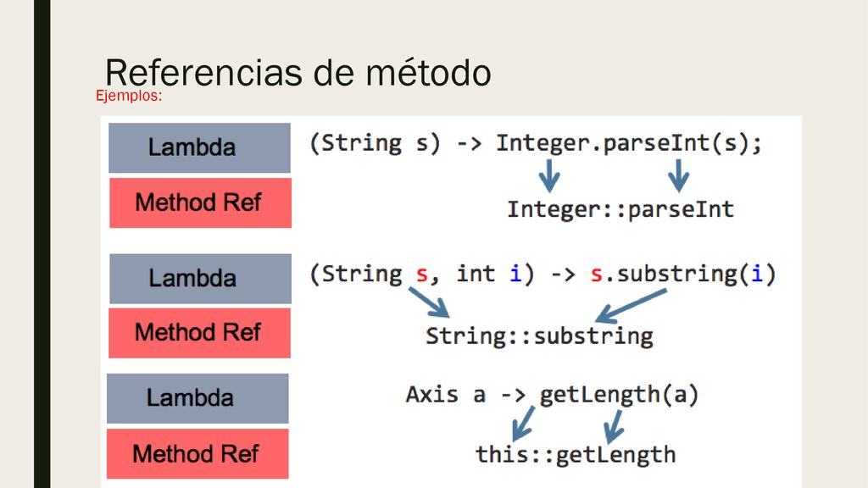Click the Axis a -> getLength(a) expression
The width and height of the screenshot is (868, 488).
552,395
